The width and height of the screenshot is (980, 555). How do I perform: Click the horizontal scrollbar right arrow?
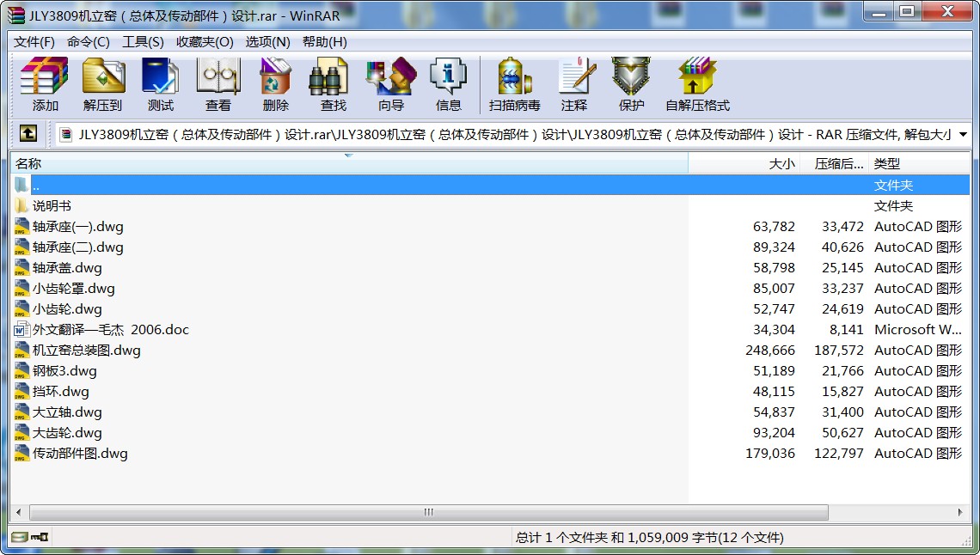click(x=963, y=513)
